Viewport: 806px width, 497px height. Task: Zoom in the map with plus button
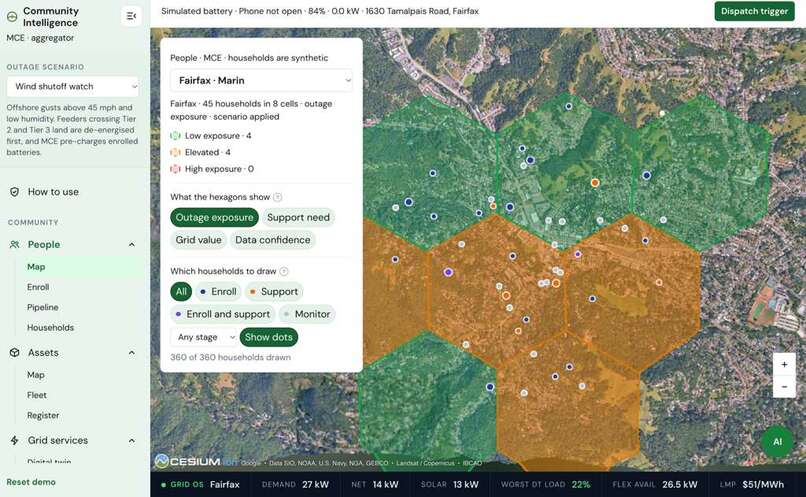(x=784, y=364)
